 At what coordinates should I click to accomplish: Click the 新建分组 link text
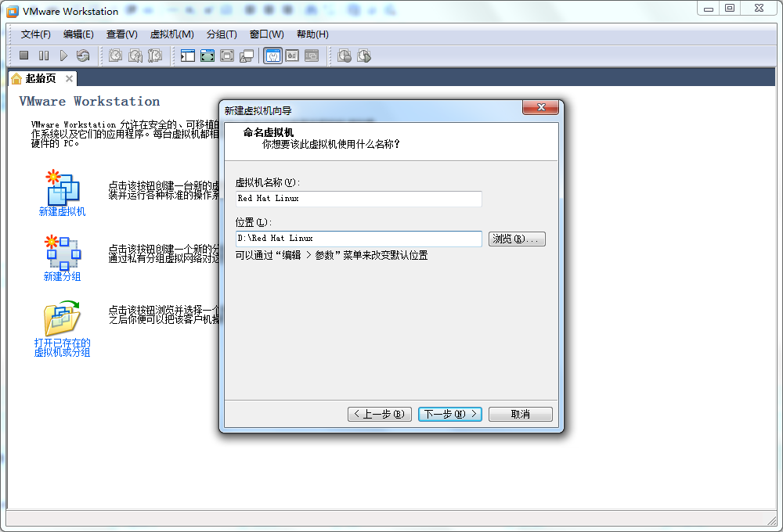[x=63, y=276]
